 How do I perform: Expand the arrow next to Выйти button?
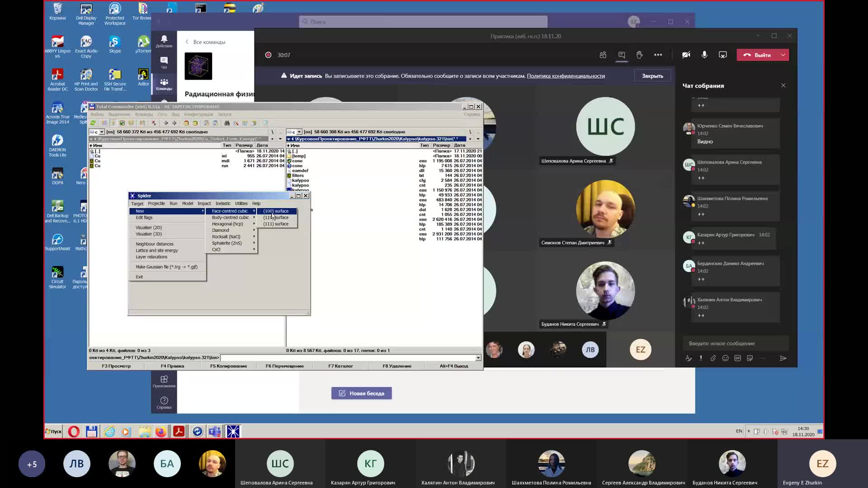pos(783,55)
